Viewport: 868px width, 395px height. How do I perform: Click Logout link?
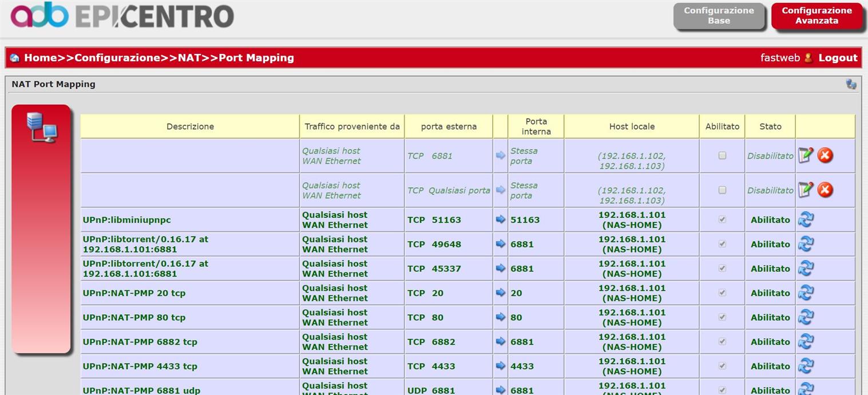pyautogui.click(x=838, y=58)
